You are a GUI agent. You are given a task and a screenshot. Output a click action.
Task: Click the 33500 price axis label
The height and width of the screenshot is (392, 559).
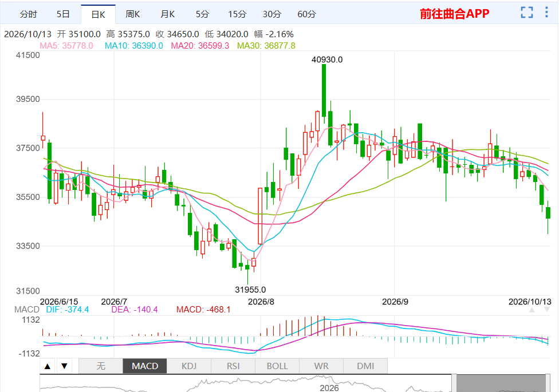[28, 246]
